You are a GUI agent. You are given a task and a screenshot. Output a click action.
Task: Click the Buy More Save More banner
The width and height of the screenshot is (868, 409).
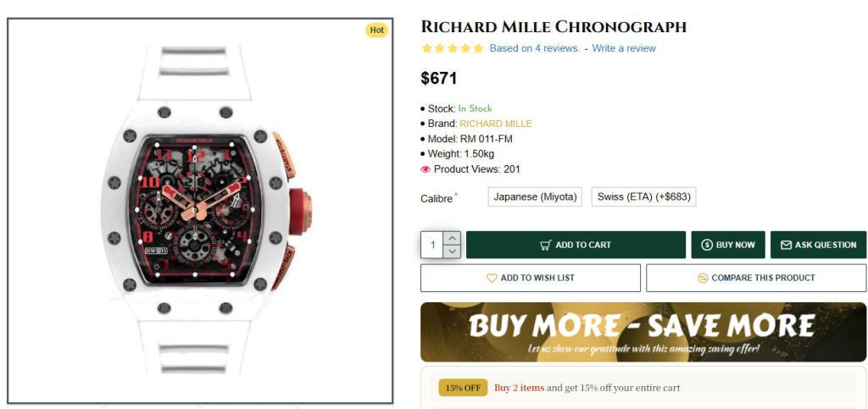pos(643,332)
